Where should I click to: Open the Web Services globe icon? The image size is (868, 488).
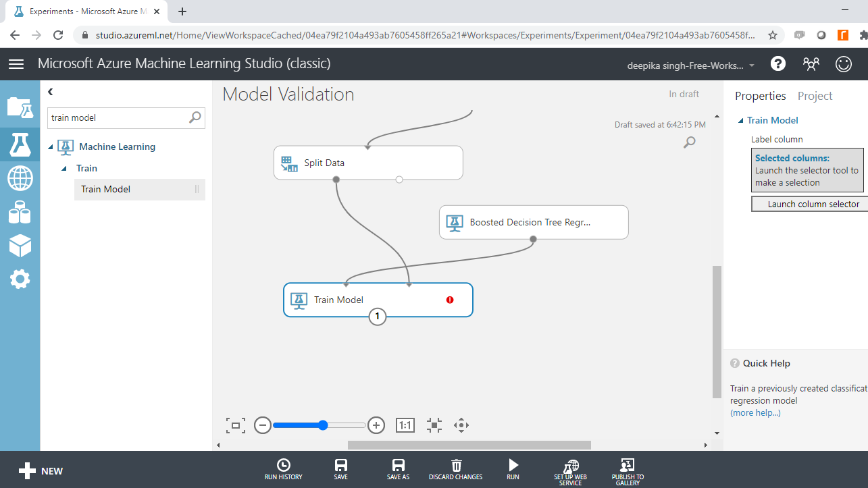coord(20,179)
